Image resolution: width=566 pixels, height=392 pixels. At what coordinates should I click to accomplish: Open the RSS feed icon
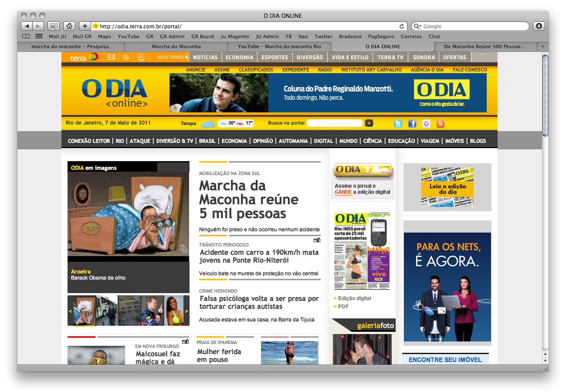tap(441, 123)
